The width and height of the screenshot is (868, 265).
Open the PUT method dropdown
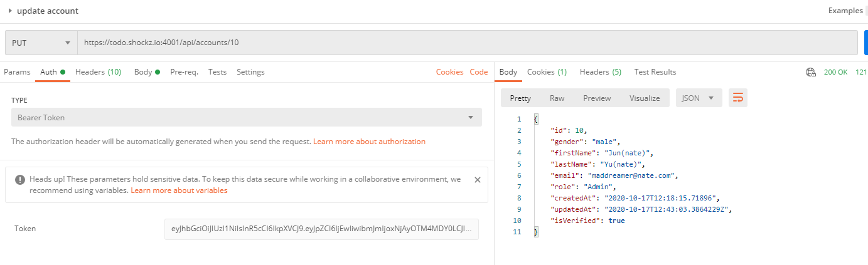41,43
